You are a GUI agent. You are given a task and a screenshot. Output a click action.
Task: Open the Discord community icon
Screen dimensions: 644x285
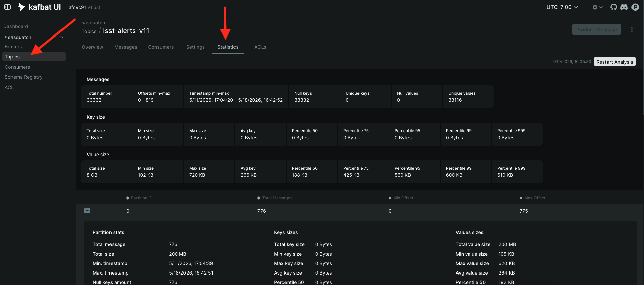[x=624, y=7]
